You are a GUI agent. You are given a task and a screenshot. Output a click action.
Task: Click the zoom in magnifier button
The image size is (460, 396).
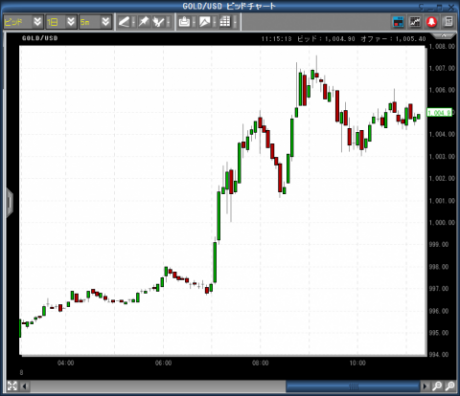[x=437, y=386]
